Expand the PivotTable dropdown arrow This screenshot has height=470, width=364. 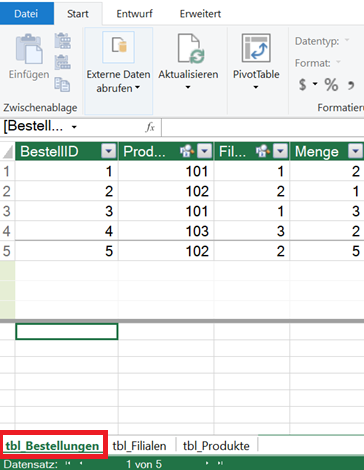pyautogui.click(x=256, y=88)
